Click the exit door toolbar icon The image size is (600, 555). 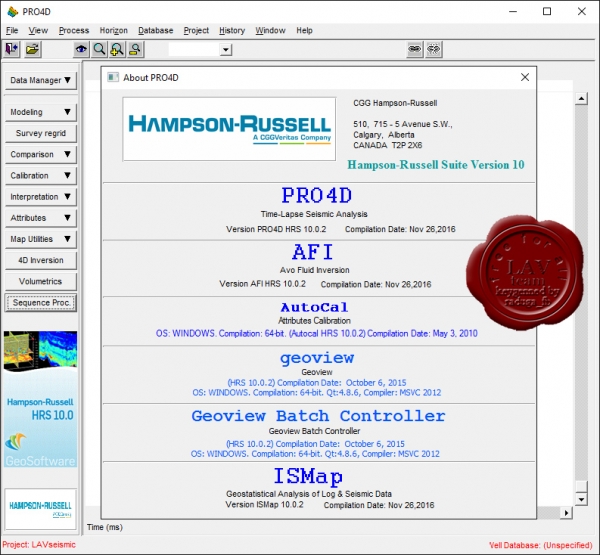point(11,49)
